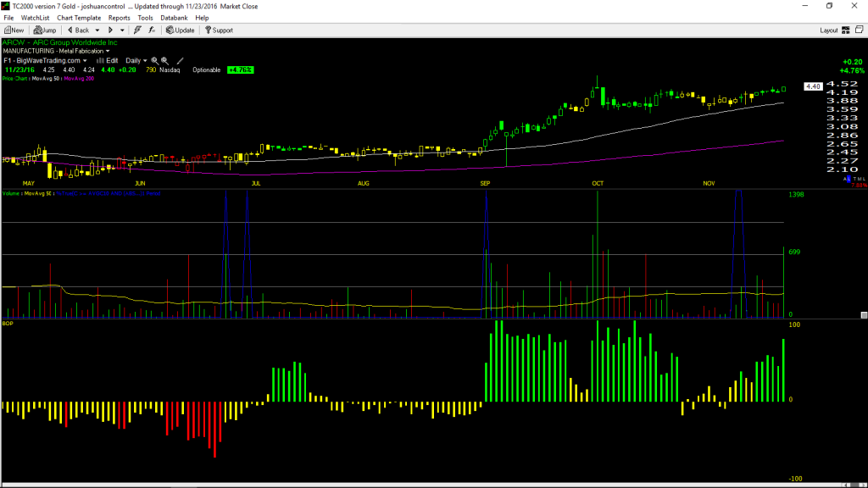This screenshot has width=868, height=488.
Task: Open the fx formula tool
Action: pyautogui.click(x=152, y=30)
